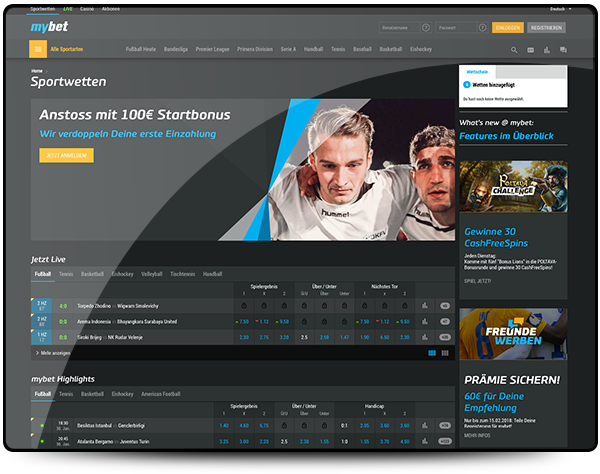Pick draw odds 1.12 under Spielergebnis, Arema Indonesia

(264, 321)
